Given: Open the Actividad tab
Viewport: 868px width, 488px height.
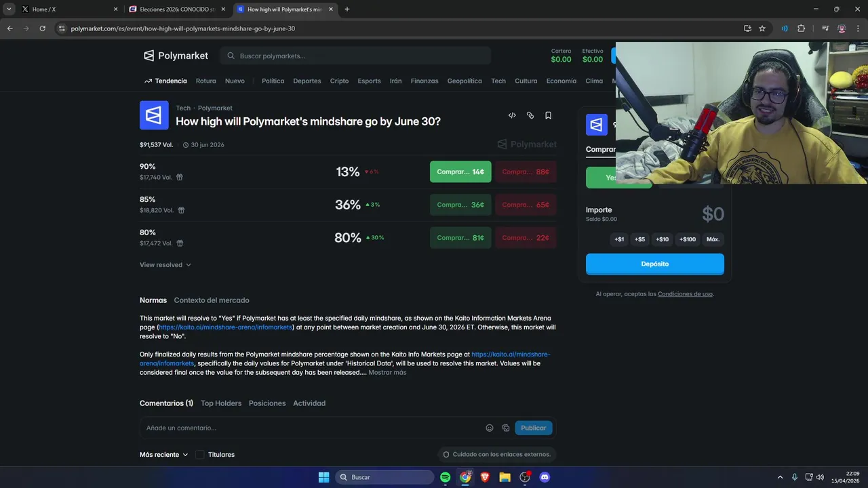Looking at the screenshot, I should (x=309, y=403).
